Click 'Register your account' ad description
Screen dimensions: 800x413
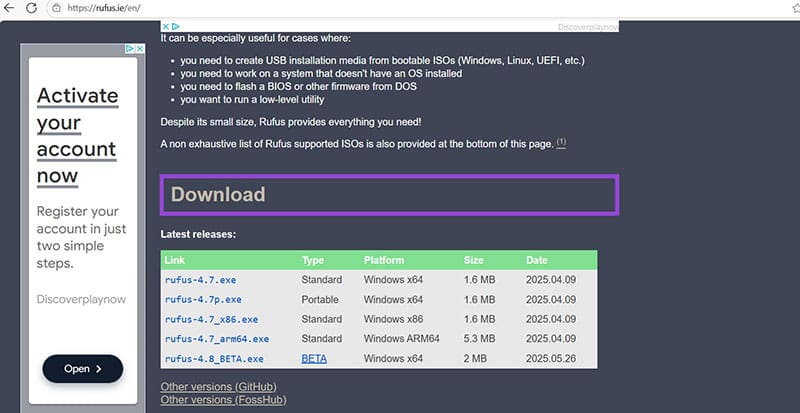(x=81, y=237)
